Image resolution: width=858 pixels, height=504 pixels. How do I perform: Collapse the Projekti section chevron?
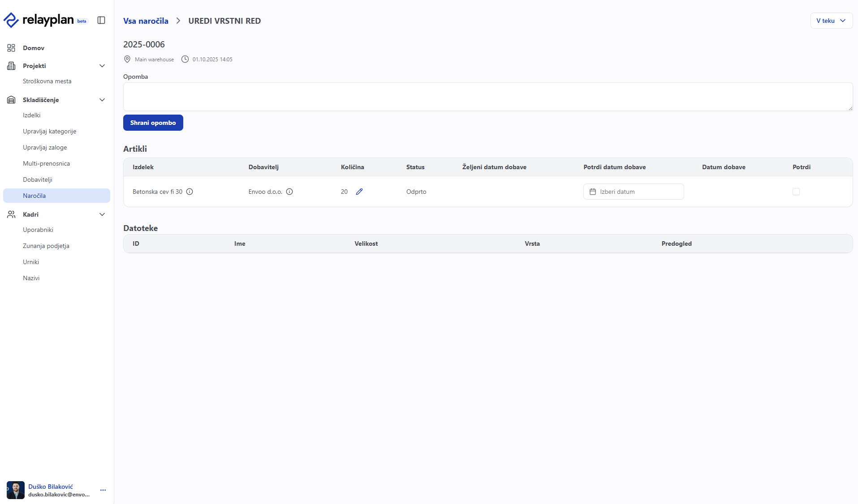[x=102, y=66]
